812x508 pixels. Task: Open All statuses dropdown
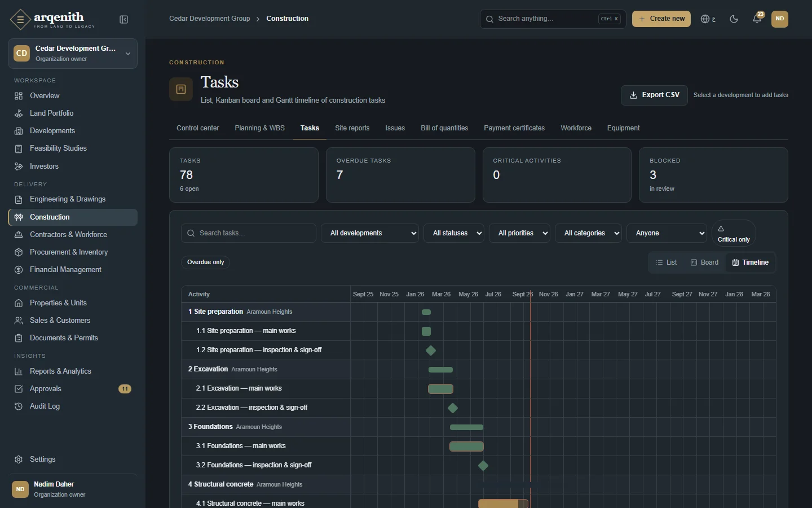click(454, 233)
